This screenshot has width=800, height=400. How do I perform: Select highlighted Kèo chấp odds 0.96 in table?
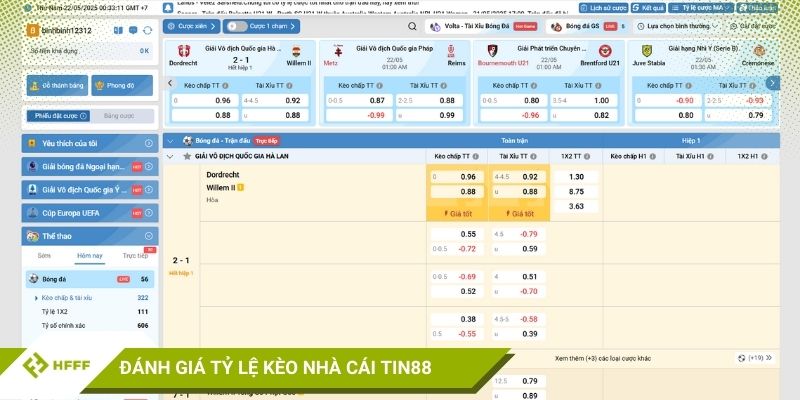pyautogui.click(x=457, y=177)
